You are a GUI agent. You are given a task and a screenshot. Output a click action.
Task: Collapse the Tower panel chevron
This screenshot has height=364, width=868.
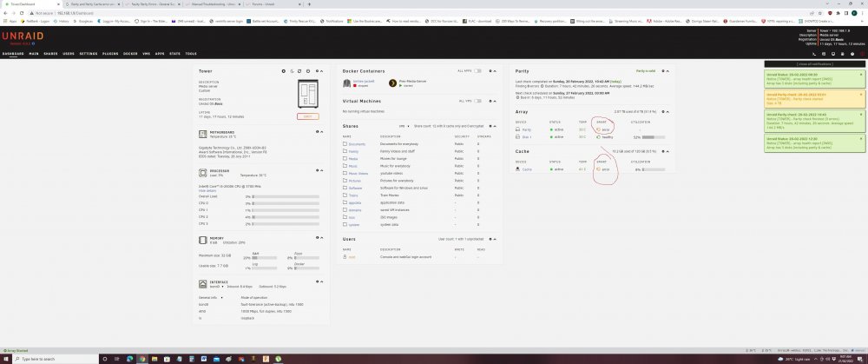point(322,71)
